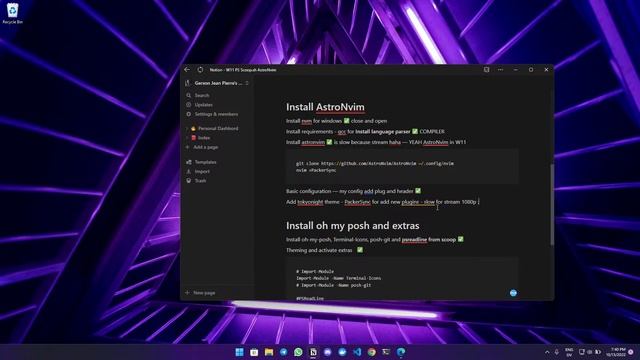Click the microphone icon in system tray
Screen dimensions: 640x360
click(x=557, y=352)
